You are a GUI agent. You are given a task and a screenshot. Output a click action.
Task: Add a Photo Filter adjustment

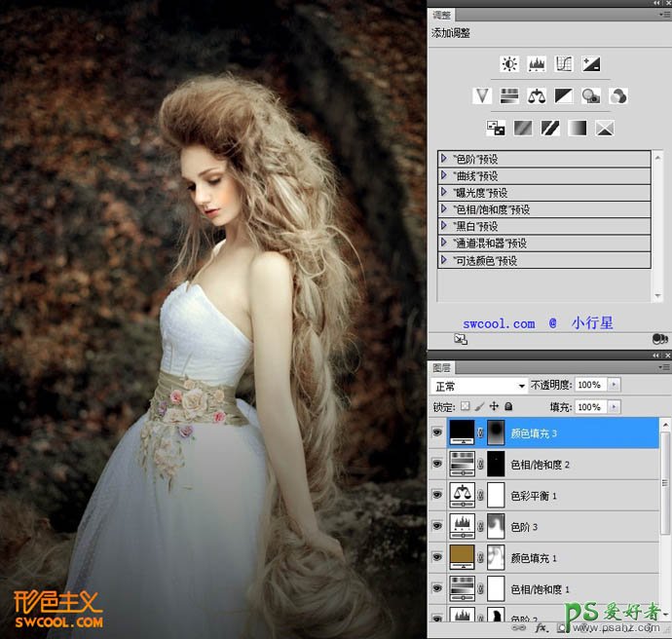point(590,95)
